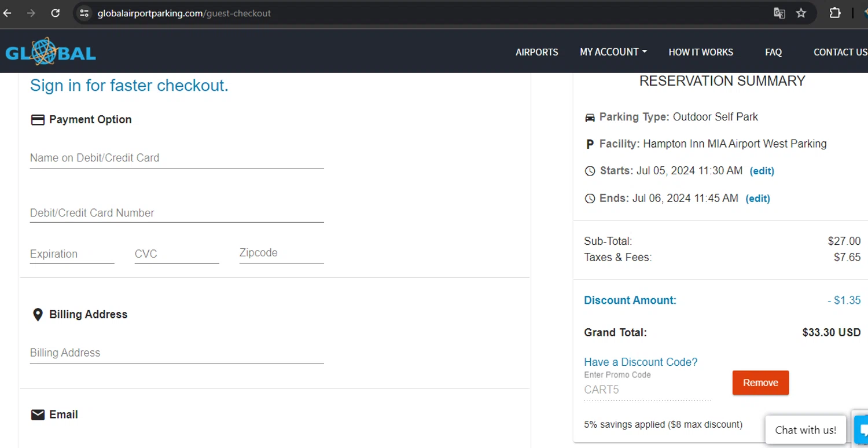Screen dimensions: 868x448
Task: Click the Billing Address input field
Action: tap(176, 353)
